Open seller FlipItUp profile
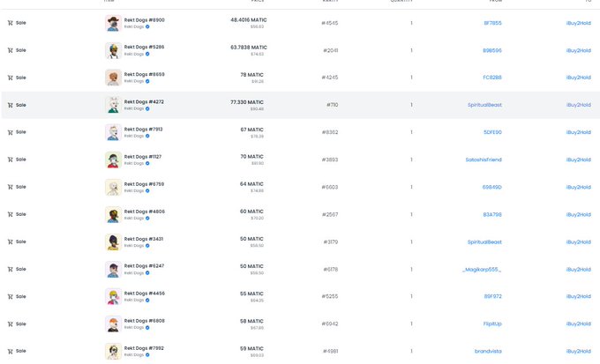Viewport: 600px width, 364px height. 492,323
